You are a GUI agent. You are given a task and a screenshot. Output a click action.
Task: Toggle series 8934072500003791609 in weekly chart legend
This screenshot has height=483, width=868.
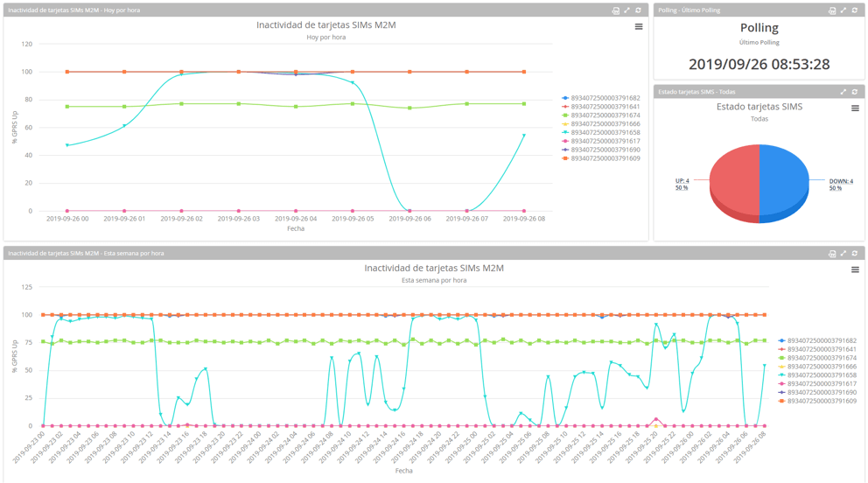pos(821,401)
